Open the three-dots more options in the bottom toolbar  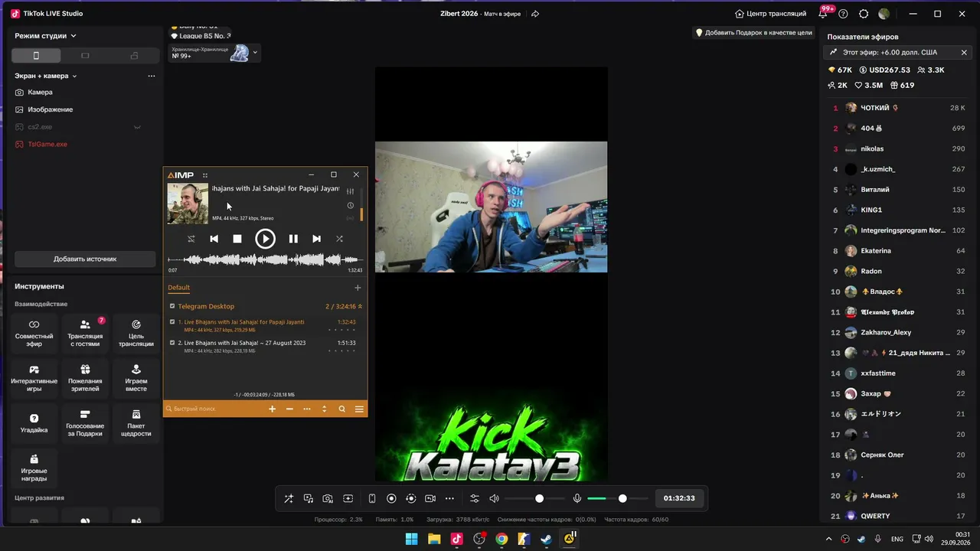pyautogui.click(x=449, y=498)
